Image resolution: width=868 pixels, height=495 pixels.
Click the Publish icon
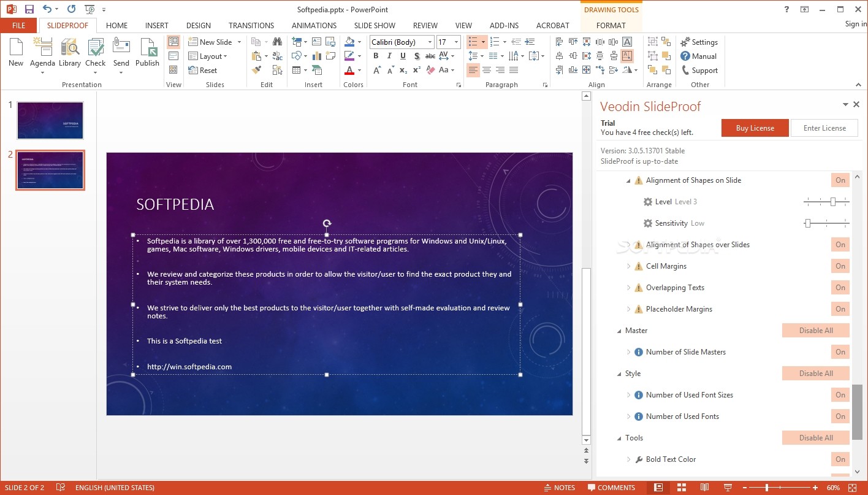[x=147, y=53]
